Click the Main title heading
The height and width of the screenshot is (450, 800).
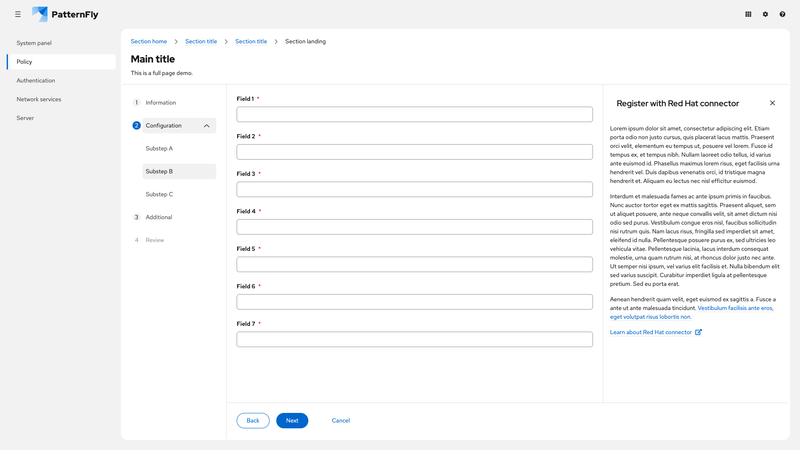(153, 59)
